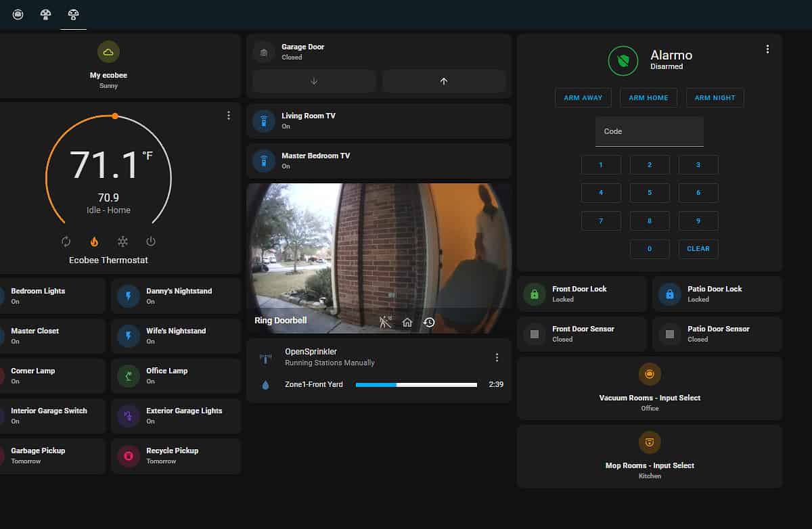Close garage door with down arrow

(314, 81)
